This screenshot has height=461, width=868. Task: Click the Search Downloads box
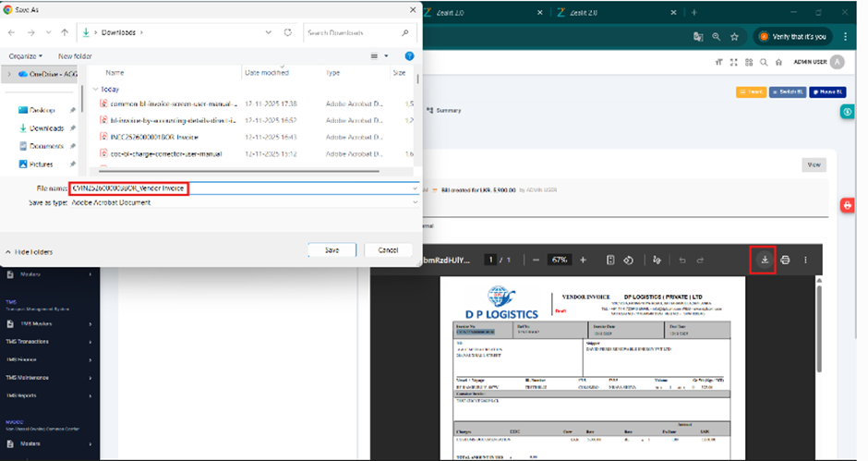[x=358, y=32]
